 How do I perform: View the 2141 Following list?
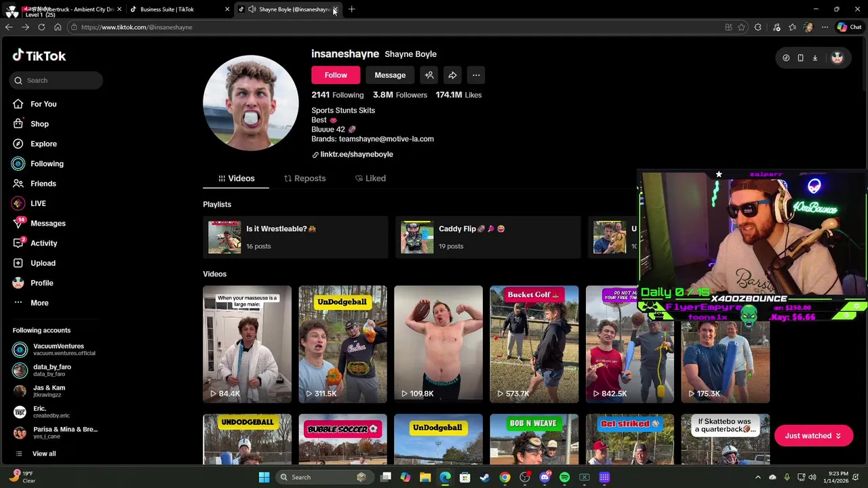tap(338, 95)
